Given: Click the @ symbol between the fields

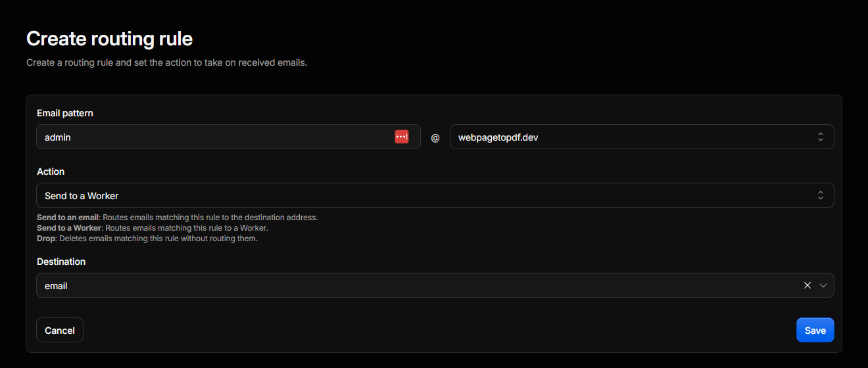Looking at the screenshot, I should (435, 138).
